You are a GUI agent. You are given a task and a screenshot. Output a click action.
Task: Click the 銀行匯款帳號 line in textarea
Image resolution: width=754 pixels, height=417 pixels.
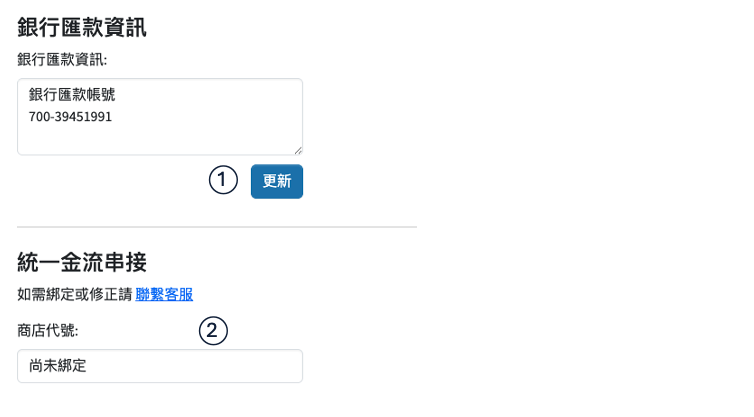click(x=79, y=96)
